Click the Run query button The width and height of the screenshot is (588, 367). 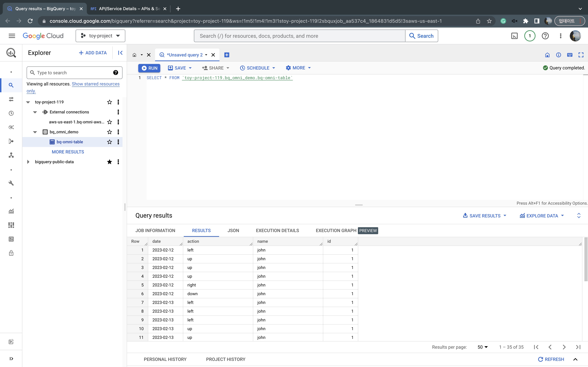point(149,68)
